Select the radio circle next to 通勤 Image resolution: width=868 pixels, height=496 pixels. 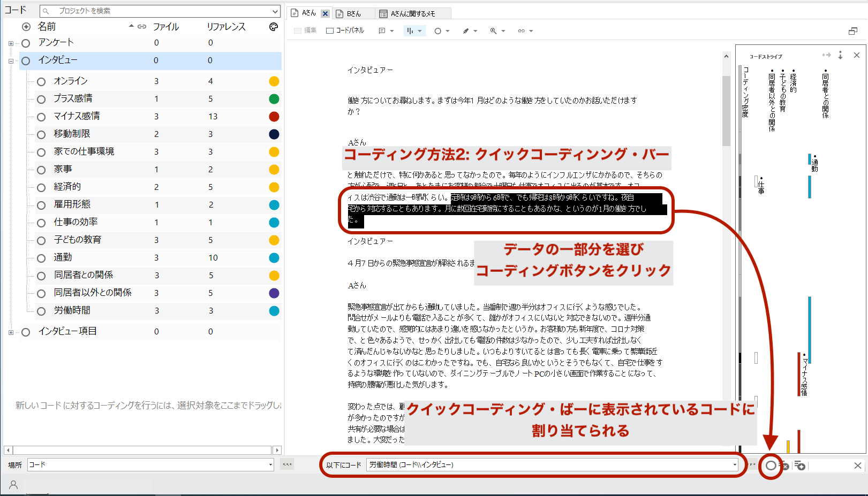pyautogui.click(x=41, y=258)
